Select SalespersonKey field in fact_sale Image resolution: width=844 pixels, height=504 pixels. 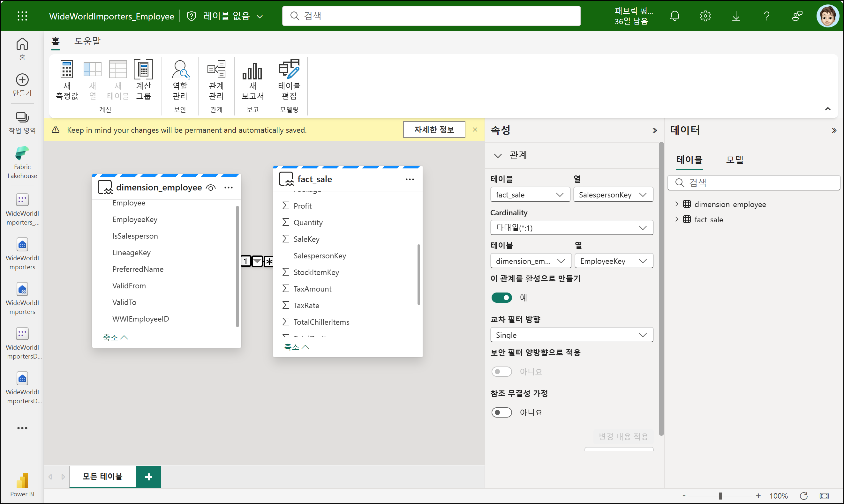click(320, 256)
